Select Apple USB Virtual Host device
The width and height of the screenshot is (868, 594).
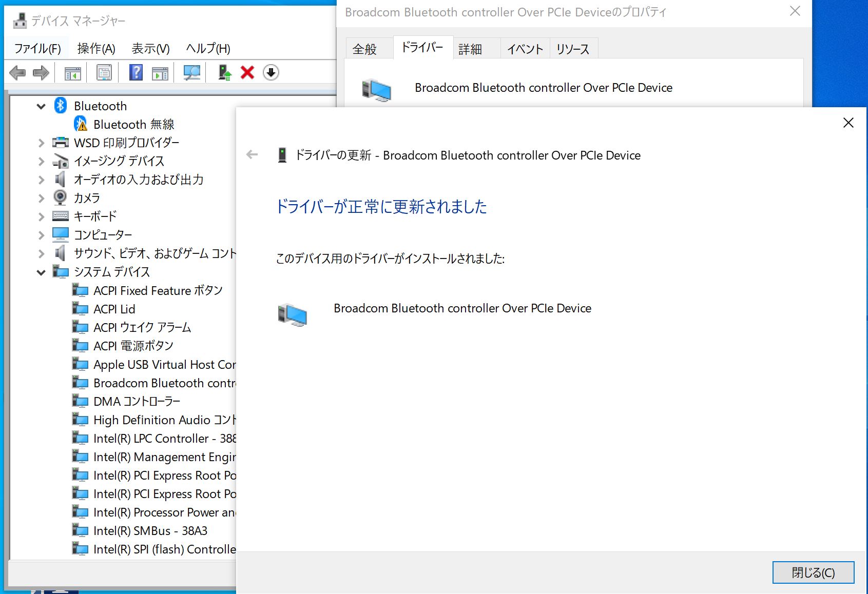tap(164, 364)
